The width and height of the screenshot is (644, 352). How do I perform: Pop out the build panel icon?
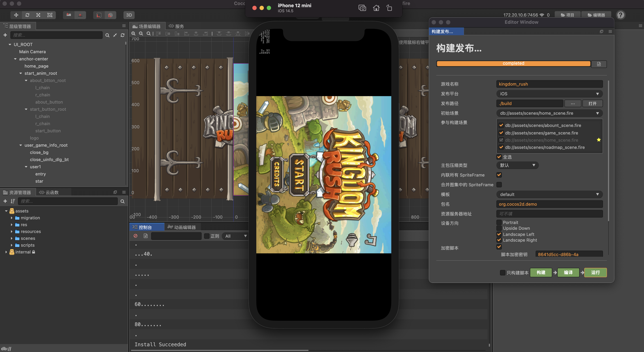pos(602,31)
